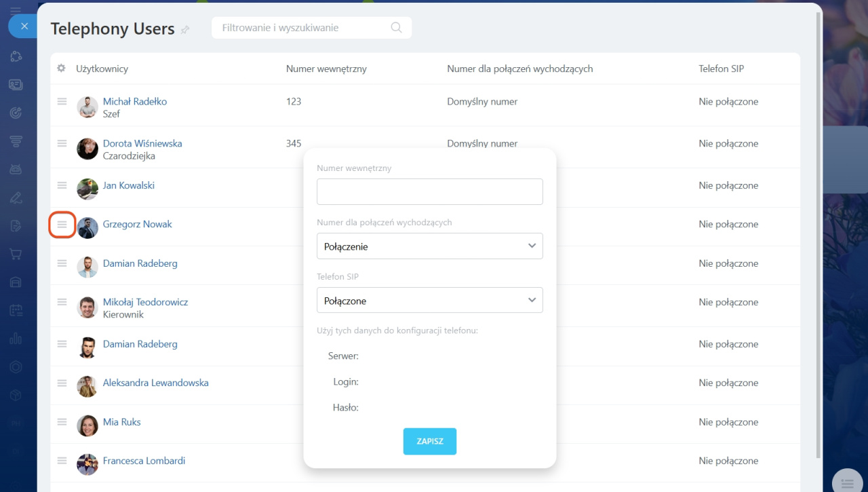Click Francesca Lombardi's avatar thumbnail
The image size is (868, 492).
pos(87,464)
